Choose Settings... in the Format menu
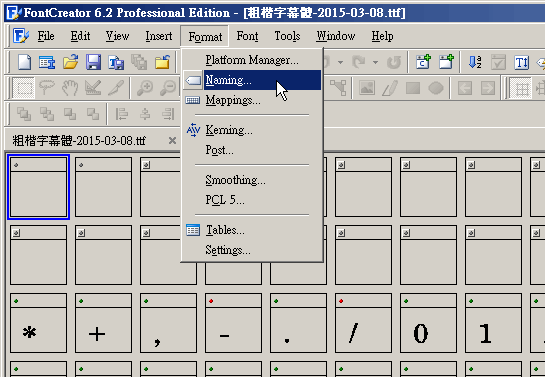This screenshot has width=545, height=377. [252, 250]
